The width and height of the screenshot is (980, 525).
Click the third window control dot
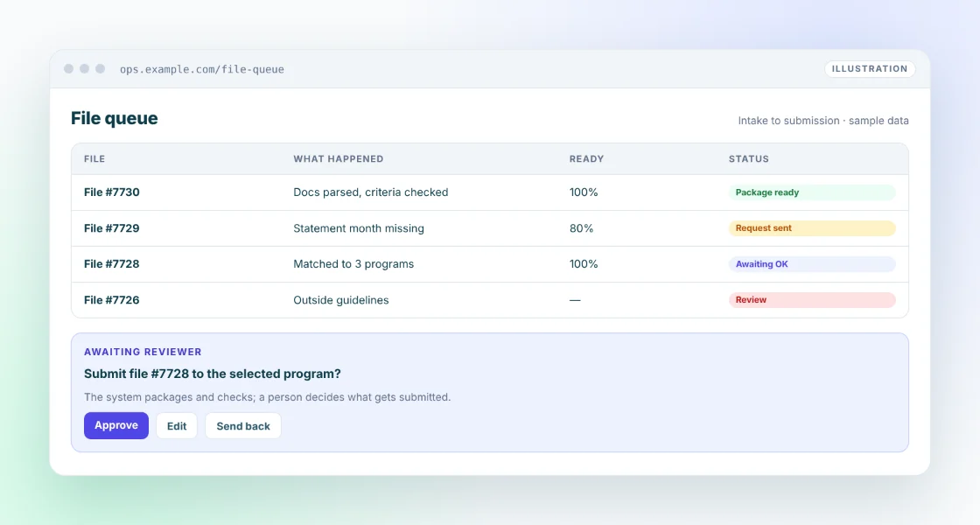(100, 69)
